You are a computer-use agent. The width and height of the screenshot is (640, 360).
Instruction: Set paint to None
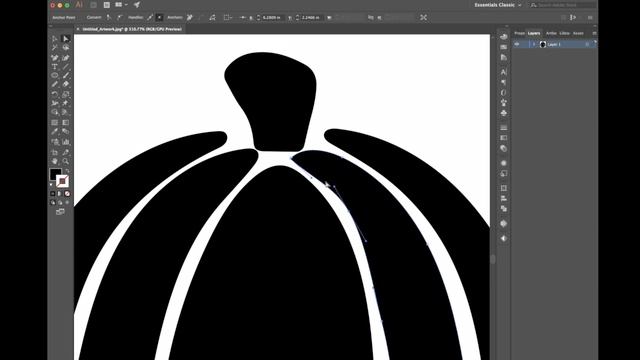tap(67, 193)
